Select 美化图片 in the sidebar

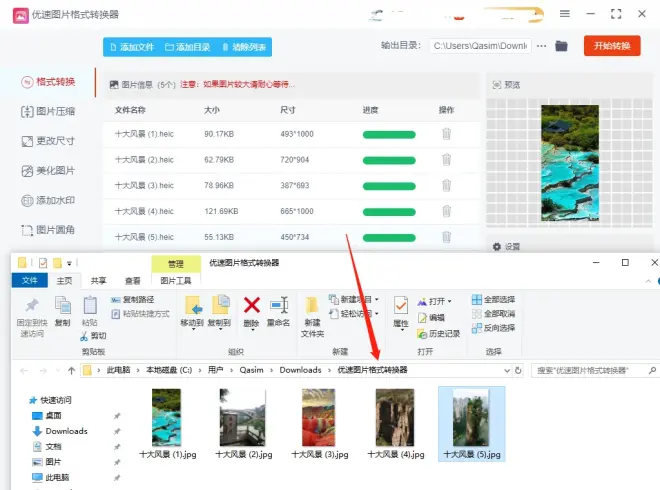[x=48, y=171]
